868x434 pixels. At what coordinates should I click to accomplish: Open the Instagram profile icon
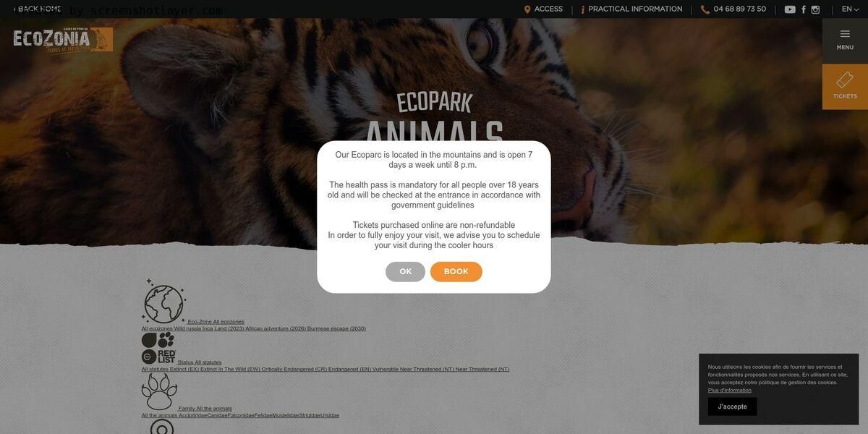815,9
